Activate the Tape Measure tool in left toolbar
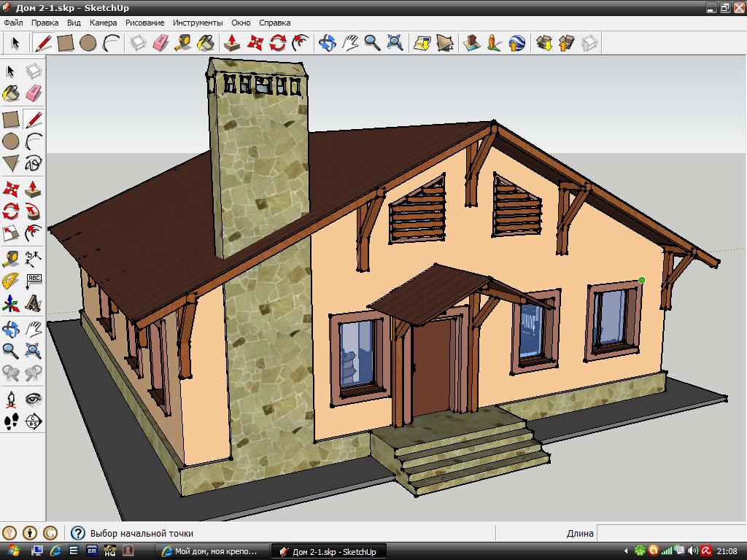Viewport: 747px width, 560px height. (x=11, y=259)
